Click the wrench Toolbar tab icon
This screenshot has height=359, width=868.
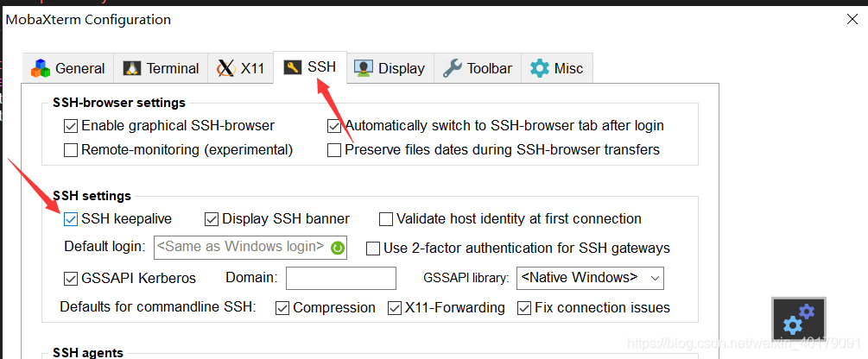pos(453,68)
